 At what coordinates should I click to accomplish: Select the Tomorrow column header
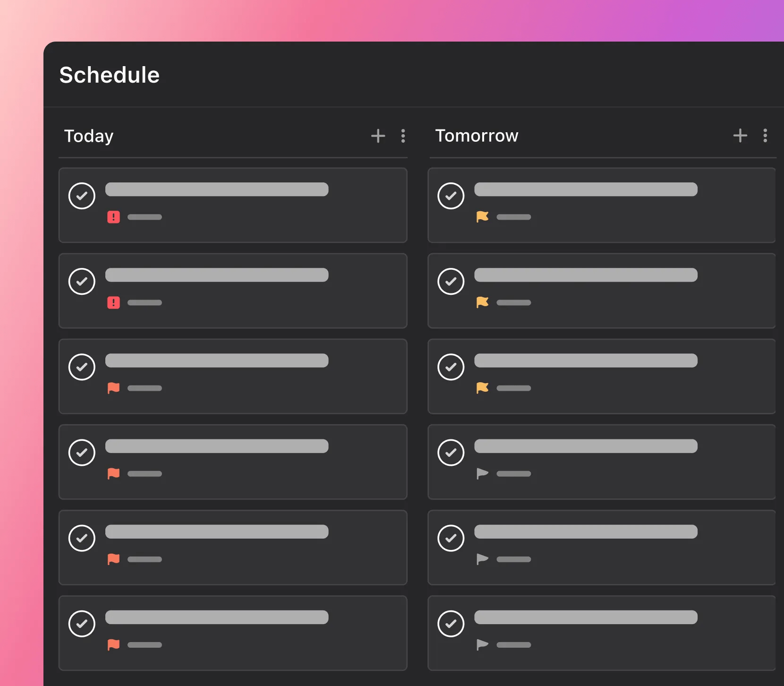(477, 136)
